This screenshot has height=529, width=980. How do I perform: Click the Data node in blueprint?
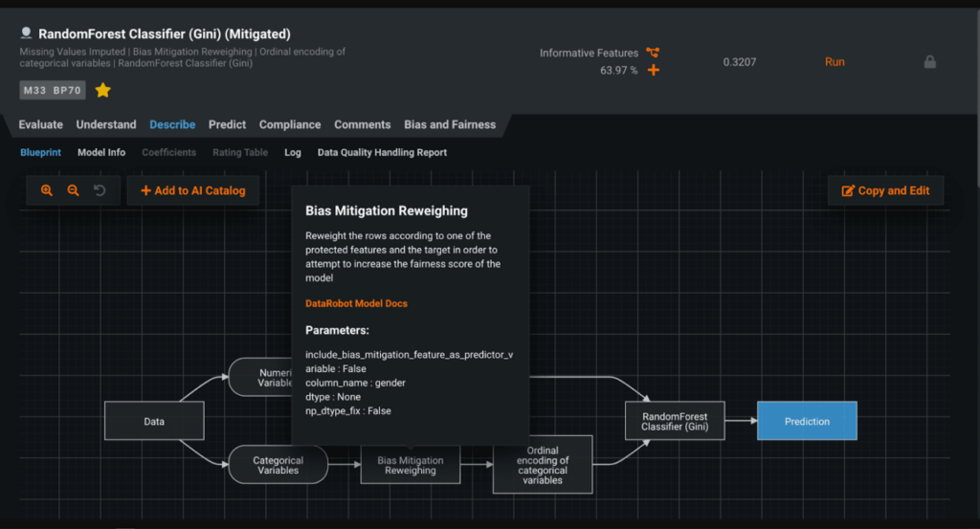(154, 421)
